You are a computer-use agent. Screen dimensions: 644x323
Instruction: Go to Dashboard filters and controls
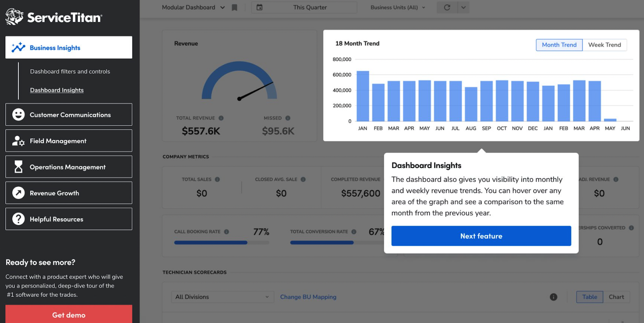[70, 71]
